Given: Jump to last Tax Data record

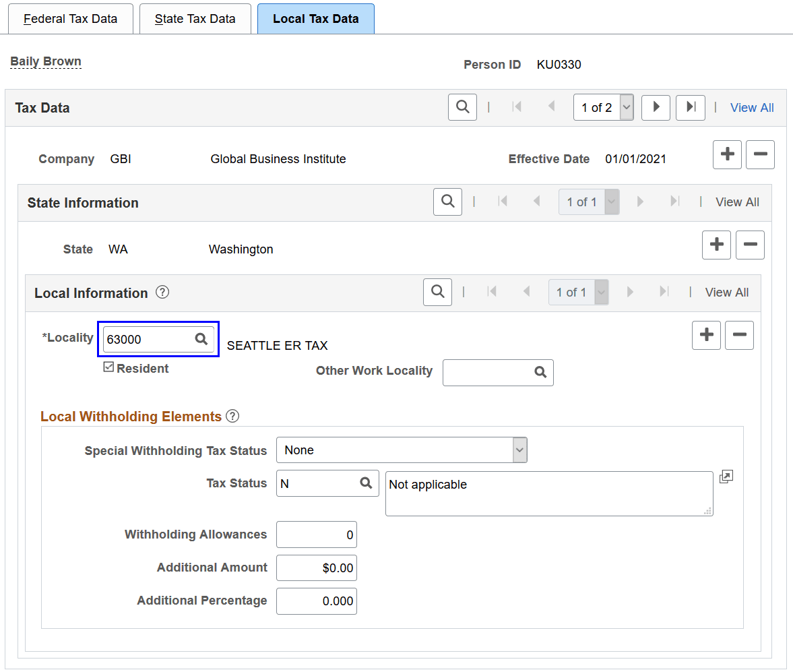Looking at the screenshot, I should pyautogui.click(x=690, y=107).
